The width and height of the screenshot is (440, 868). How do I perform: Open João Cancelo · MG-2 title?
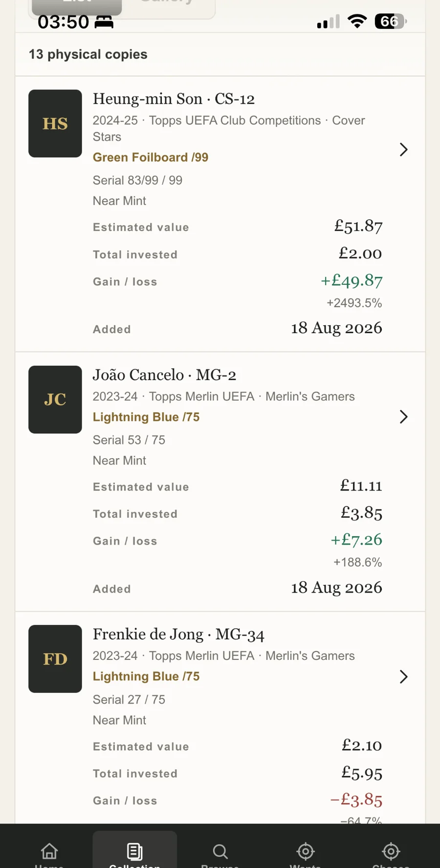point(164,375)
